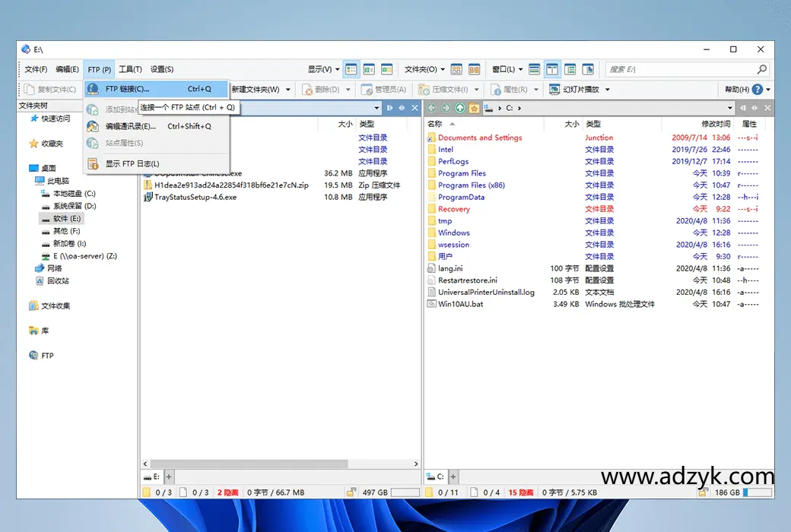The image size is (791, 532).
Task: Toggle folder tree panel layout icon
Action: pyautogui.click(x=570, y=69)
